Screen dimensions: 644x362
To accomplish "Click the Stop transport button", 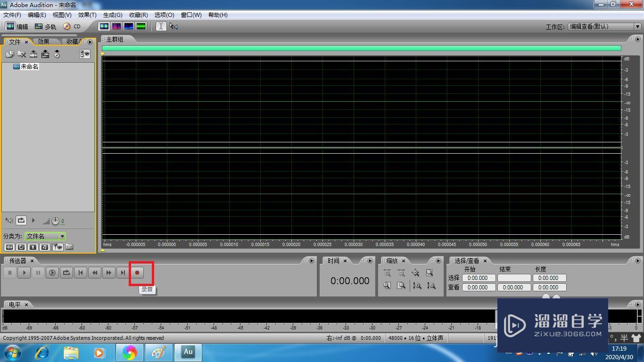I will coord(10,272).
